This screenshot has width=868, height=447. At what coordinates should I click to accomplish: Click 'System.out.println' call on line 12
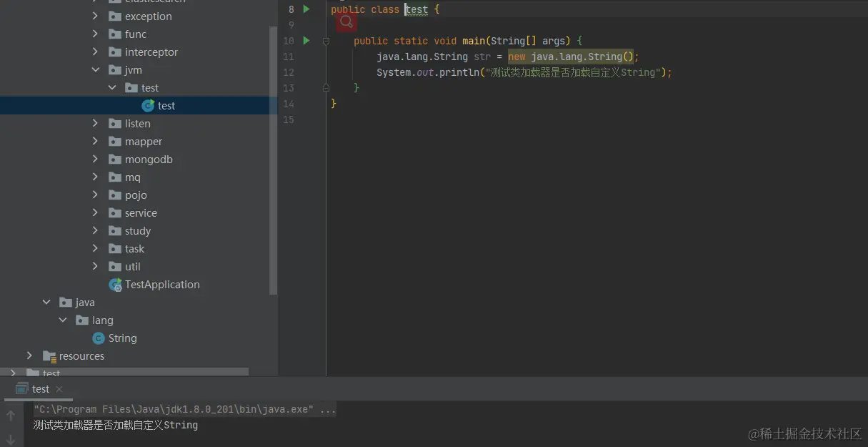(428, 72)
